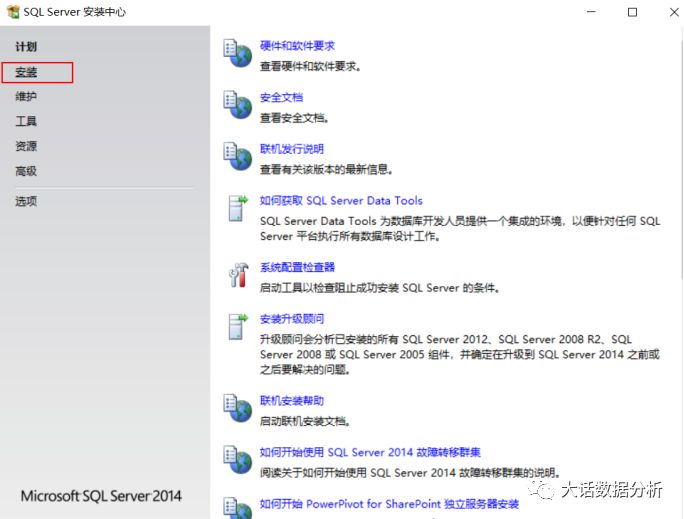684x519 pixels.
Task: Open the 安全文档 link
Action: (281, 97)
